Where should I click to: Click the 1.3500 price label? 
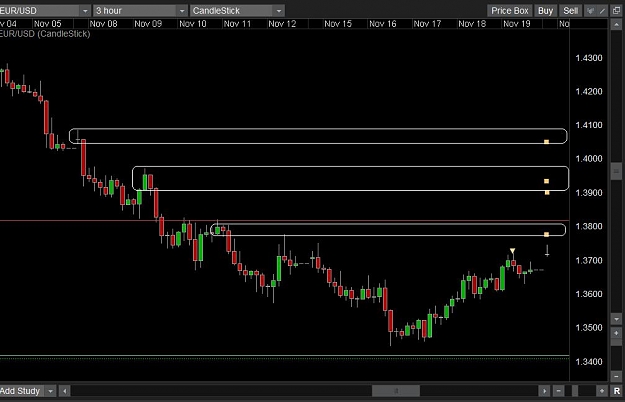tap(589, 328)
